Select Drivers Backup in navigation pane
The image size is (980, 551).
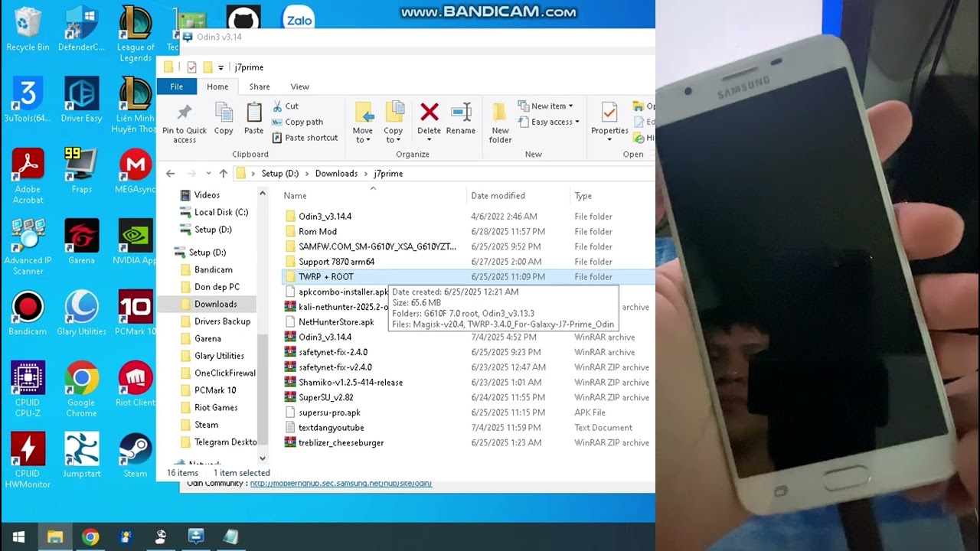pyautogui.click(x=222, y=321)
